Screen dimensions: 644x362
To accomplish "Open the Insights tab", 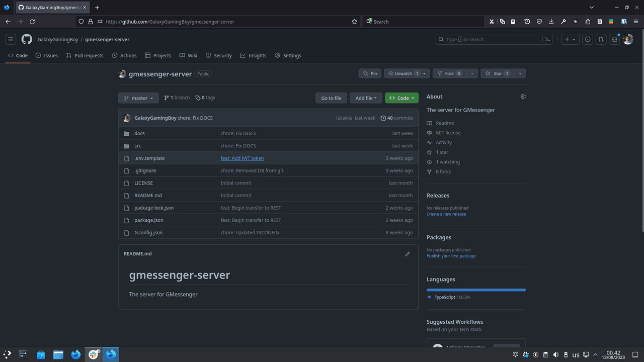I will pyautogui.click(x=253, y=55).
